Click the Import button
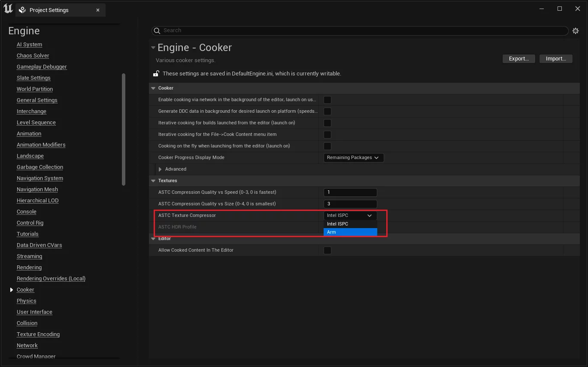Screen dimensions: 588x367 pos(556,59)
